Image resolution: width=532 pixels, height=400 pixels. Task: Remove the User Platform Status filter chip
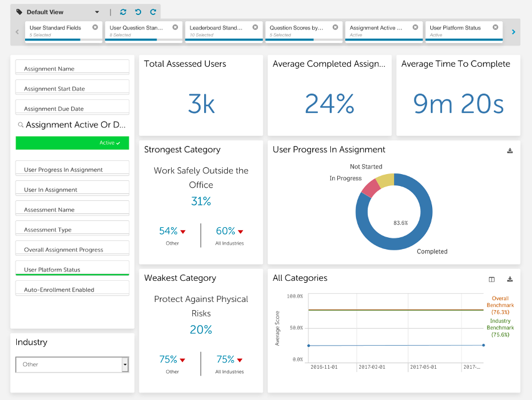point(496,27)
